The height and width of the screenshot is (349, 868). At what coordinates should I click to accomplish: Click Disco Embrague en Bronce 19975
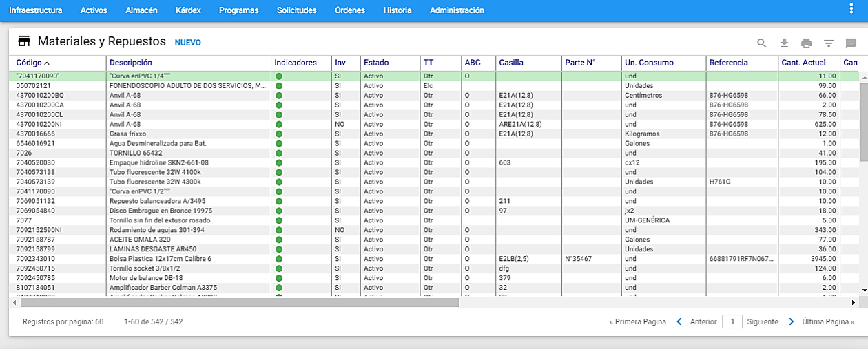(161, 211)
